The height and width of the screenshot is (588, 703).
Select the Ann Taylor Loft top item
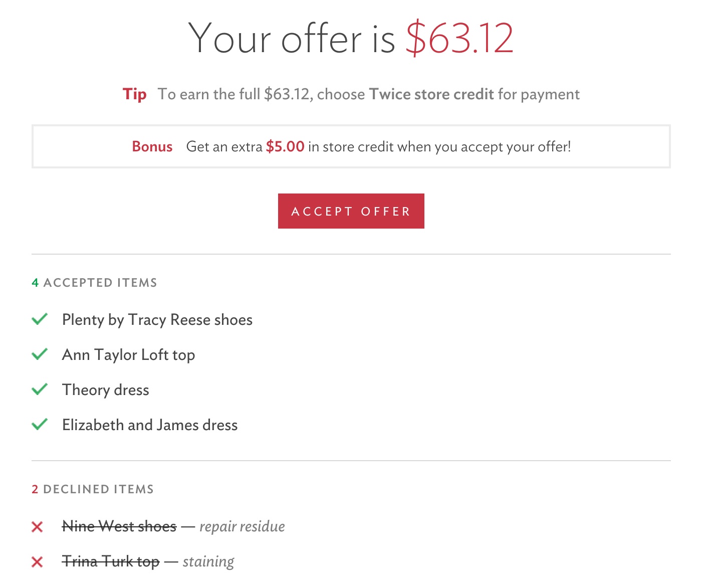point(128,355)
